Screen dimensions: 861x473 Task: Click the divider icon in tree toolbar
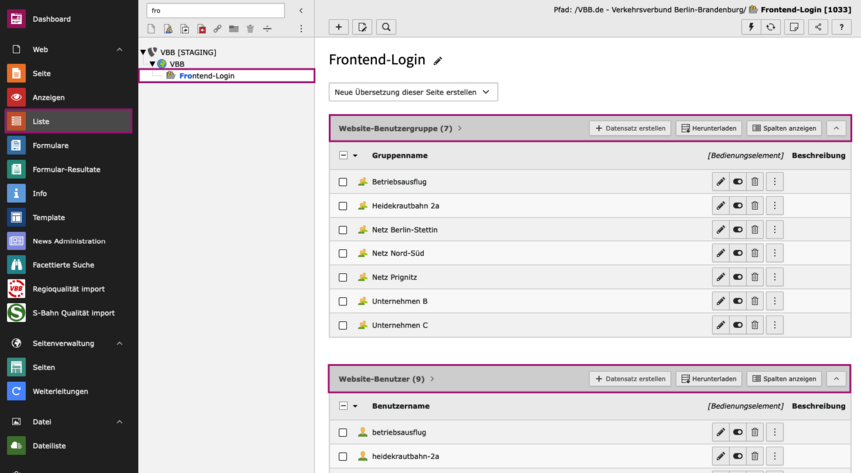(x=267, y=29)
